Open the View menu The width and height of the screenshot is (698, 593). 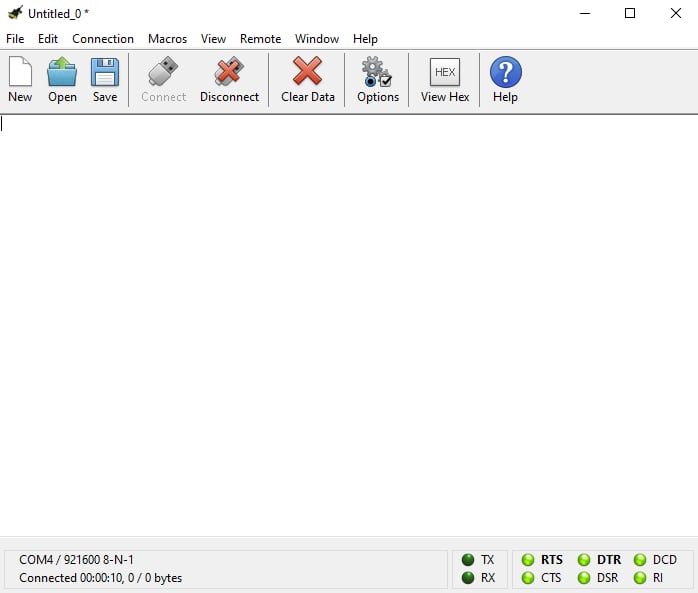pyautogui.click(x=213, y=39)
